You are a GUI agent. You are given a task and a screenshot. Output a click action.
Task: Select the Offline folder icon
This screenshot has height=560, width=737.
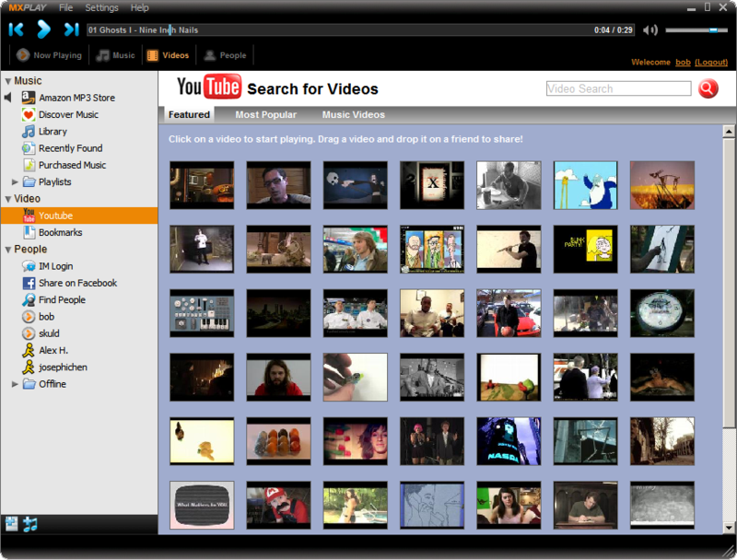[29, 384]
